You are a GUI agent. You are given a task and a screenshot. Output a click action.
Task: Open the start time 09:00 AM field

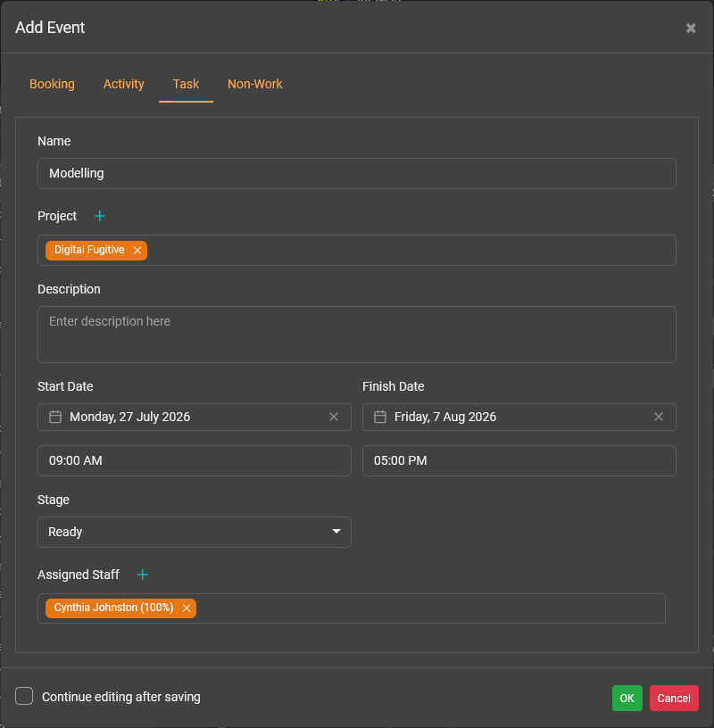(194, 461)
